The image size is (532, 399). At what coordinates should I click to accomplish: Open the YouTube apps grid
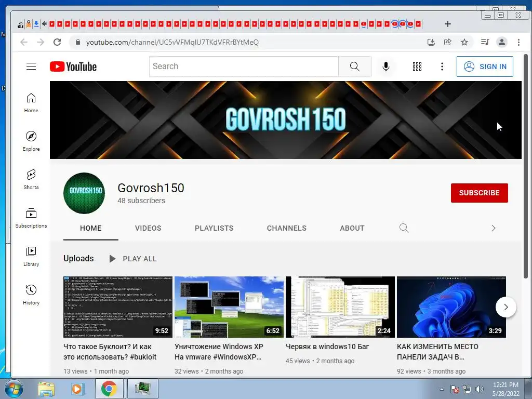[x=417, y=66]
